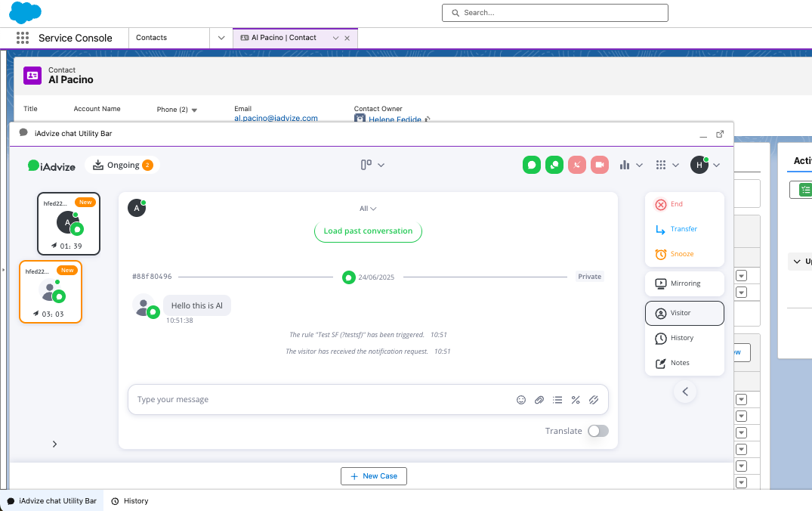This screenshot has height=511, width=812.
Task: Toggle the Translate switch
Action: click(598, 431)
